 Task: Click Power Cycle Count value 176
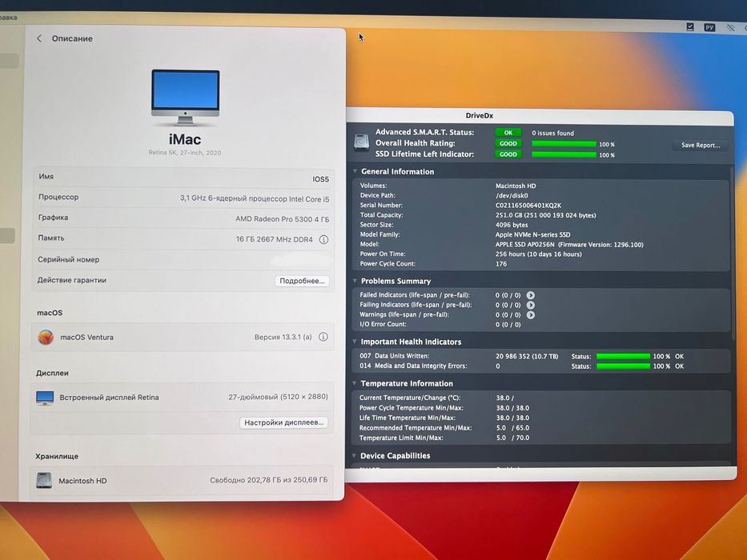[x=501, y=264]
